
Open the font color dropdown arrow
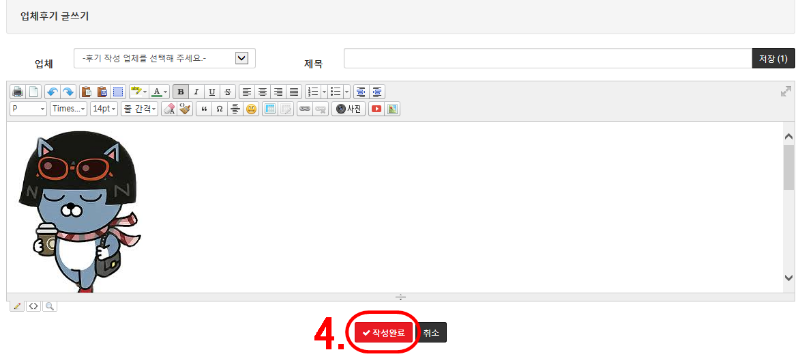(166, 92)
